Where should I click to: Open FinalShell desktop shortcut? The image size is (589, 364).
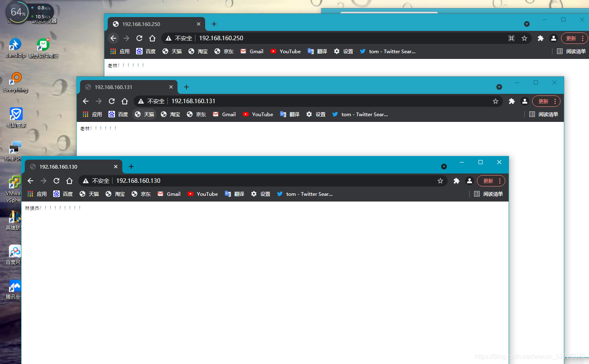point(13,151)
